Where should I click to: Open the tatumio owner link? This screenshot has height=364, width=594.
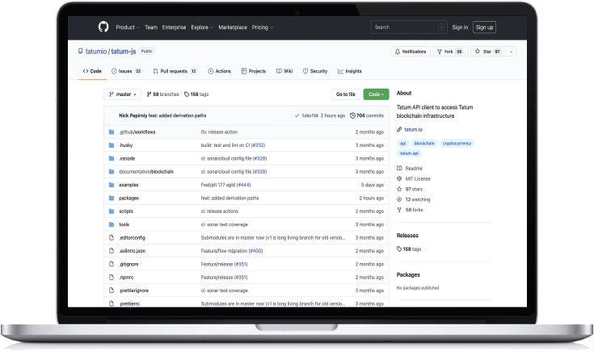(x=96, y=52)
